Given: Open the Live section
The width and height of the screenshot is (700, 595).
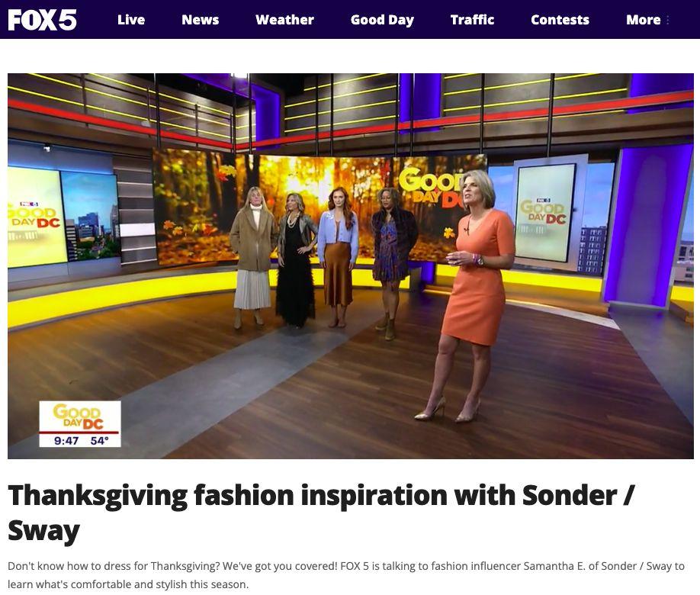Looking at the screenshot, I should click(x=131, y=20).
